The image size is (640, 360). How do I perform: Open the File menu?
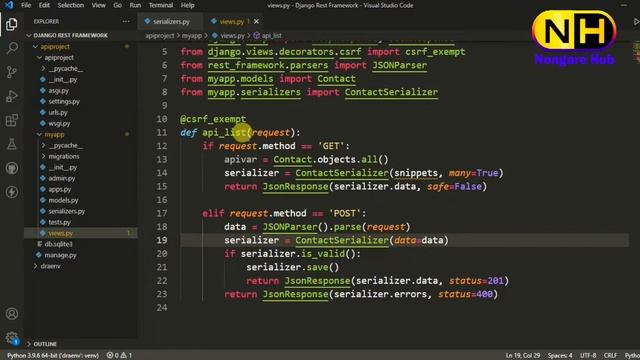26,5
